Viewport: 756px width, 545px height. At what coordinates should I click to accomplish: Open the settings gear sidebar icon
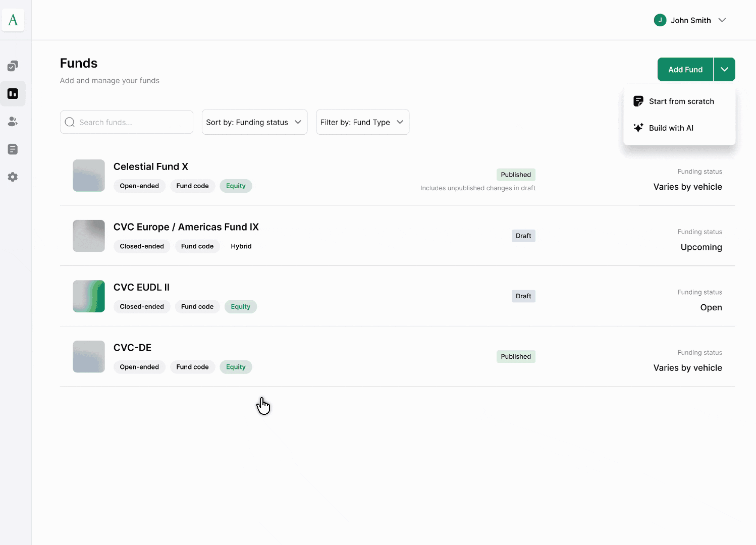pos(13,177)
